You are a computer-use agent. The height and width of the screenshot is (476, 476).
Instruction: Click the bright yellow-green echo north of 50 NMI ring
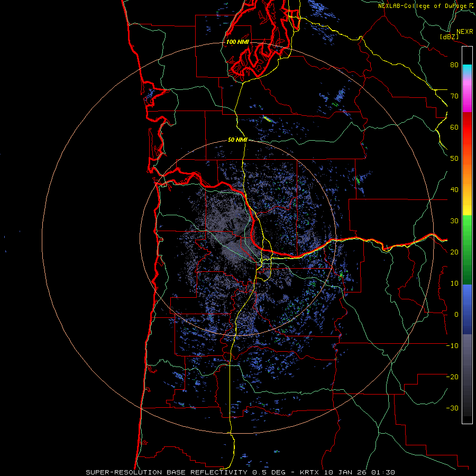pyautogui.click(x=267, y=118)
